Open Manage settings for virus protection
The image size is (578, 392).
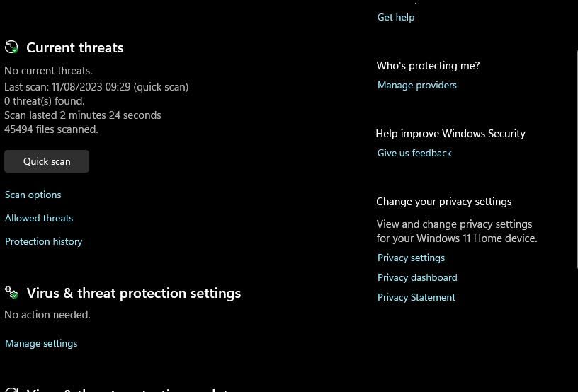tap(41, 343)
